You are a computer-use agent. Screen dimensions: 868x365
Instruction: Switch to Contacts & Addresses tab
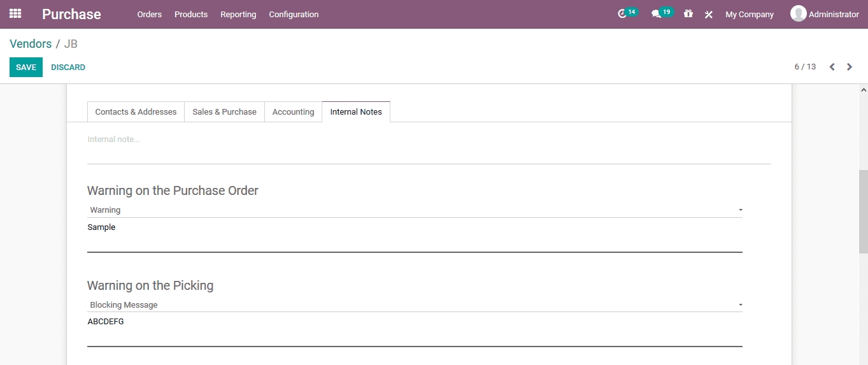point(136,112)
